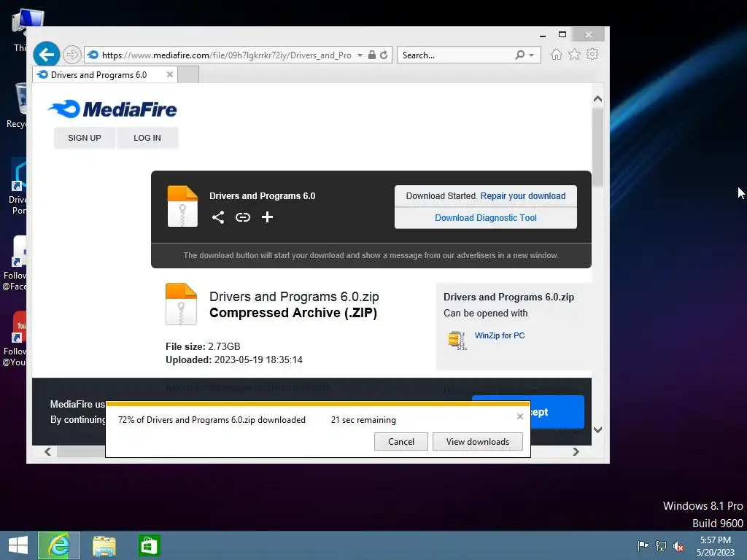Click the Search... input box
Image resolution: width=747 pixels, height=560 pixels.
point(455,55)
